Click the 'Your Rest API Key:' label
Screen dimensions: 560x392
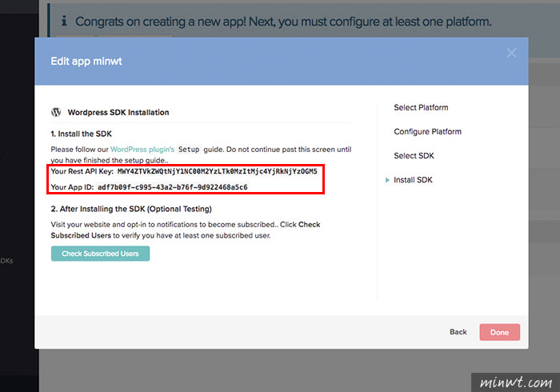[x=82, y=171]
